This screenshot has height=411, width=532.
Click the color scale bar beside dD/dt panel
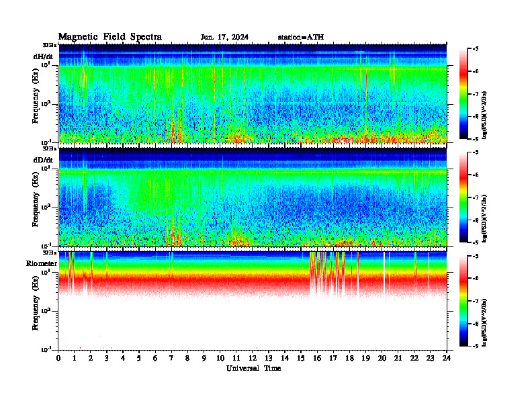pyautogui.click(x=463, y=197)
